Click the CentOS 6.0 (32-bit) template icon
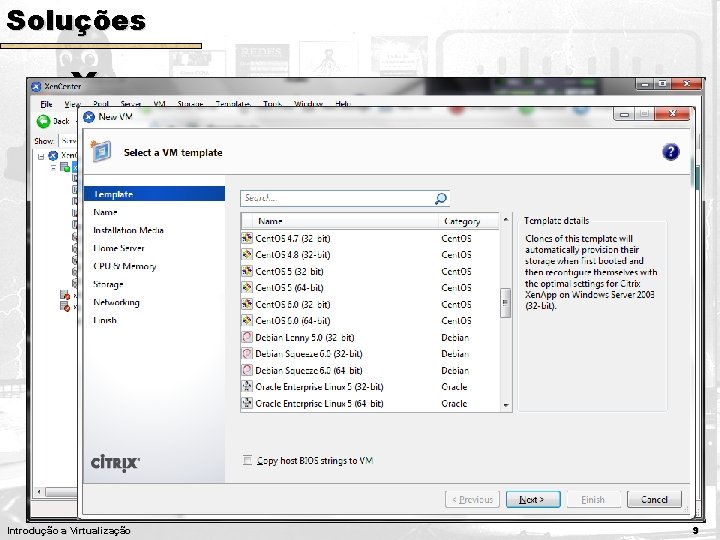Screen dimensions: 720x540 click(x=247, y=304)
